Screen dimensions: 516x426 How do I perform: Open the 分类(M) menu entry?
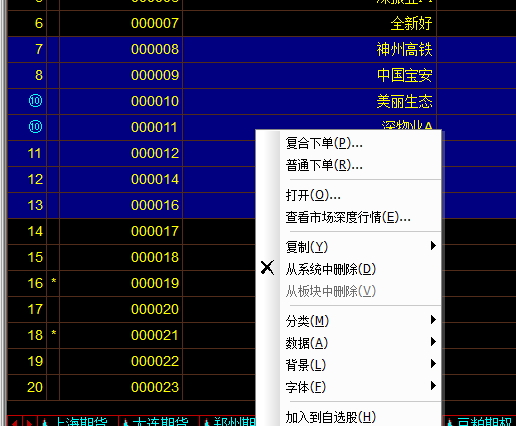tap(349, 321)
